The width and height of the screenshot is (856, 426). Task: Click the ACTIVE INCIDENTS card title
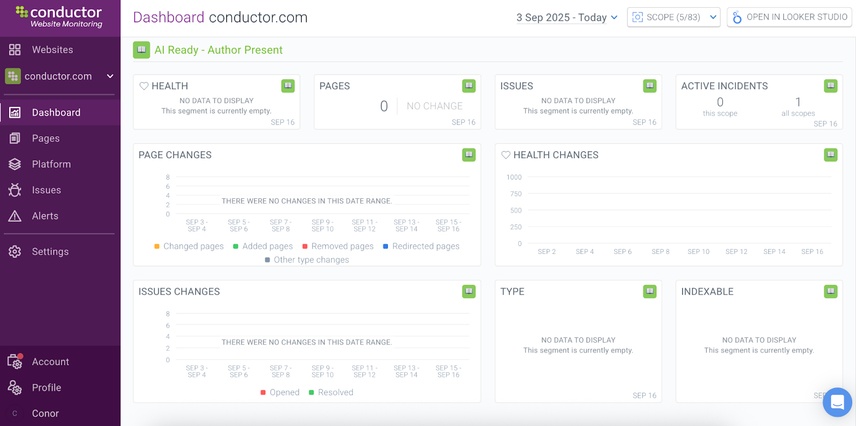coord(724,86)
